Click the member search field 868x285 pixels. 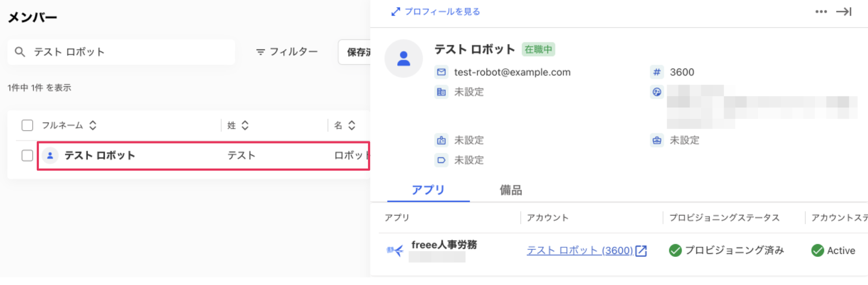121,52
